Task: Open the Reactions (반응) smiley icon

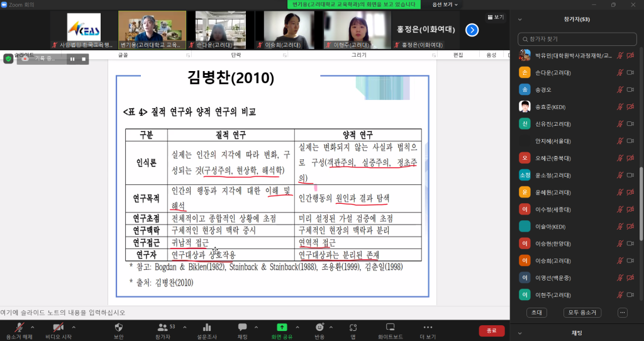Action: tap(319, 328)
